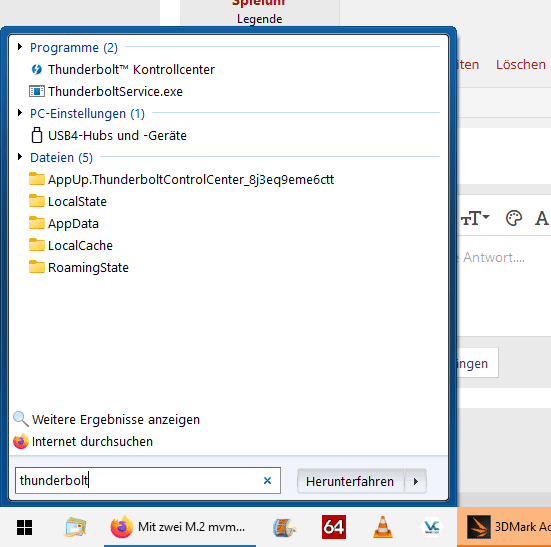The width and height of the screenshot is (551, 547).
Task: Open the LocalCache folder
Action: 71,246
